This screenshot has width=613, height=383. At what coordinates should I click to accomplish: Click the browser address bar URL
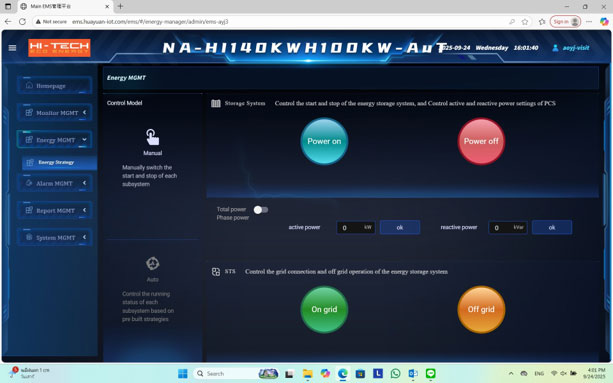pyautogui.click(x=150, y=22)
